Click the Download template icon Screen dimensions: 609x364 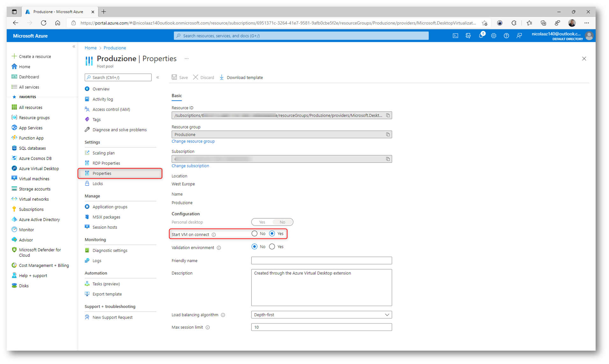[222, 77]
